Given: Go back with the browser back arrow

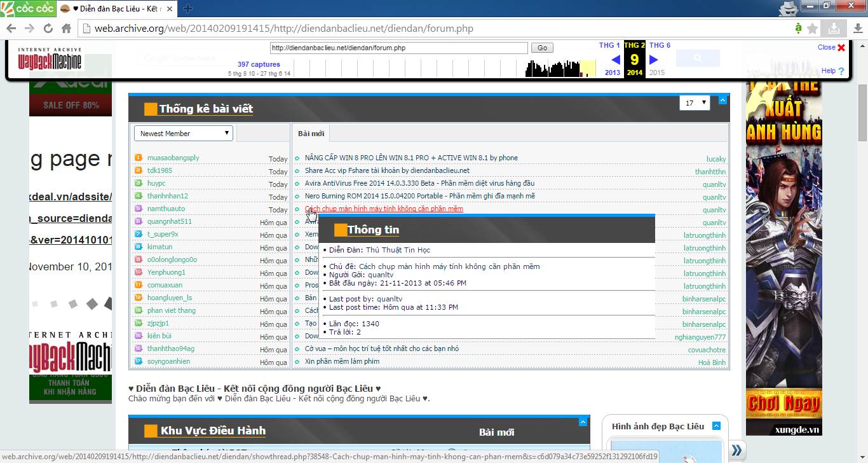Looking at the screenshot, I should point(11,29).
